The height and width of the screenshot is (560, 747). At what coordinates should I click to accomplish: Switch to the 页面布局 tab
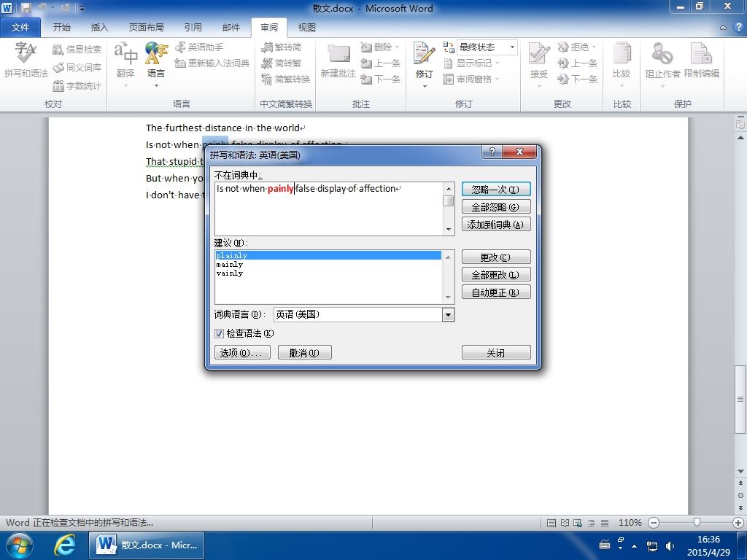(x=146, y=27)
